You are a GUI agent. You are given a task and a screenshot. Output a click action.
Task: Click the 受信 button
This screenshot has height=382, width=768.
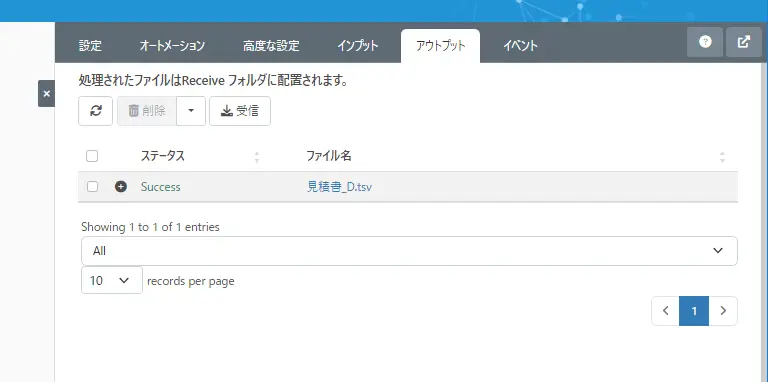[240, 111]
